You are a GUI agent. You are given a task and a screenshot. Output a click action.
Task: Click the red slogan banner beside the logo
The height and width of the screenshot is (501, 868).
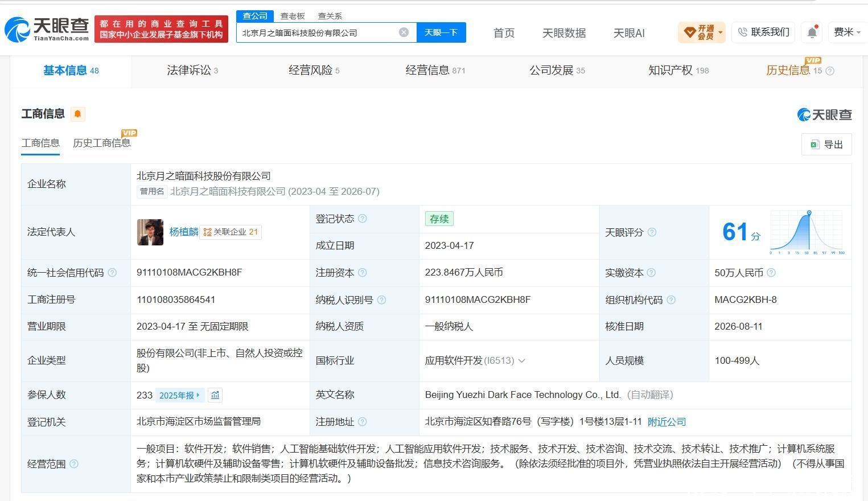pos(161,29)
